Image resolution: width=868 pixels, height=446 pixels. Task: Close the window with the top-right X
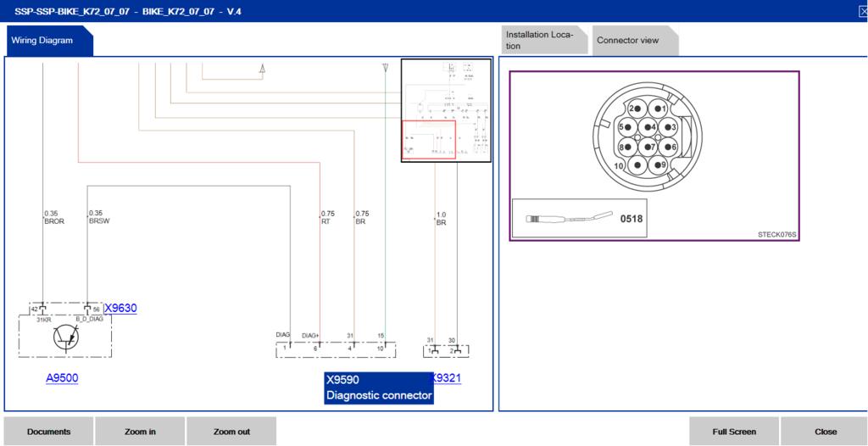(862, 11)
